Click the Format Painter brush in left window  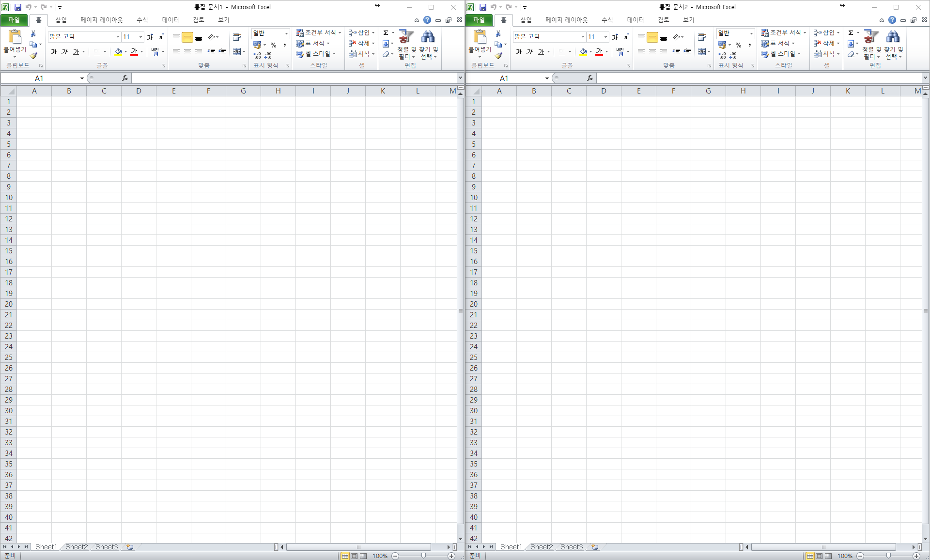click(x=33, y=55)
